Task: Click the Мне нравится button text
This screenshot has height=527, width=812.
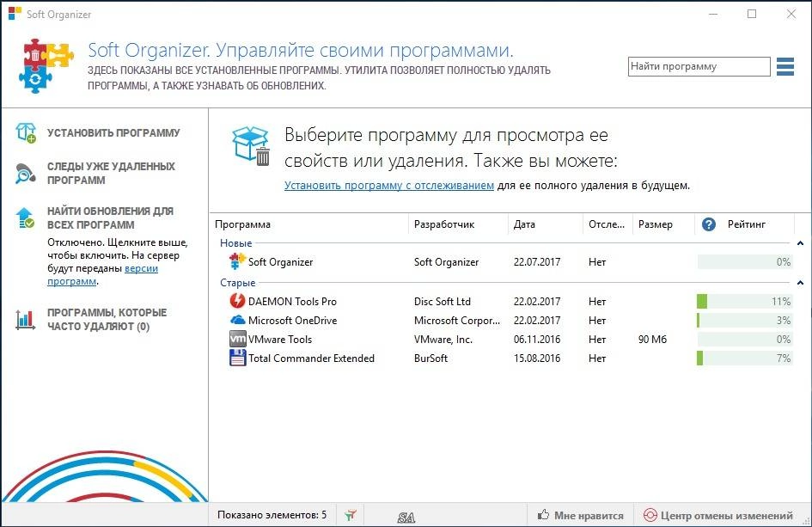Action: pyautogui.click(x=589, y=515)
